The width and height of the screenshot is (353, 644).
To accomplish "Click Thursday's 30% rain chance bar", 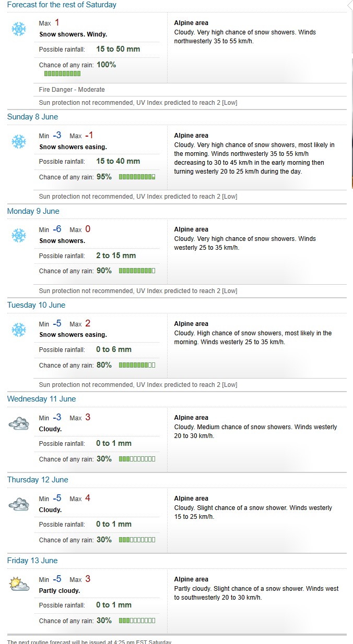I will point(137,540).
